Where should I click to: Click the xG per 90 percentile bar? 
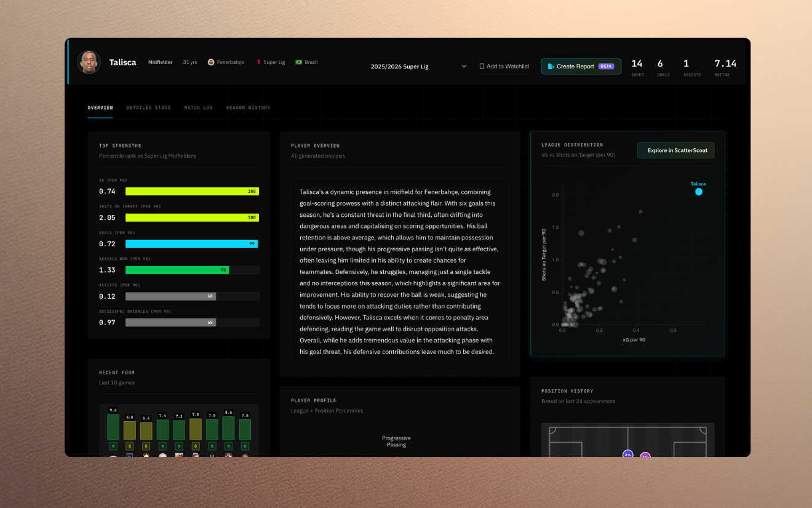[192, 192]
